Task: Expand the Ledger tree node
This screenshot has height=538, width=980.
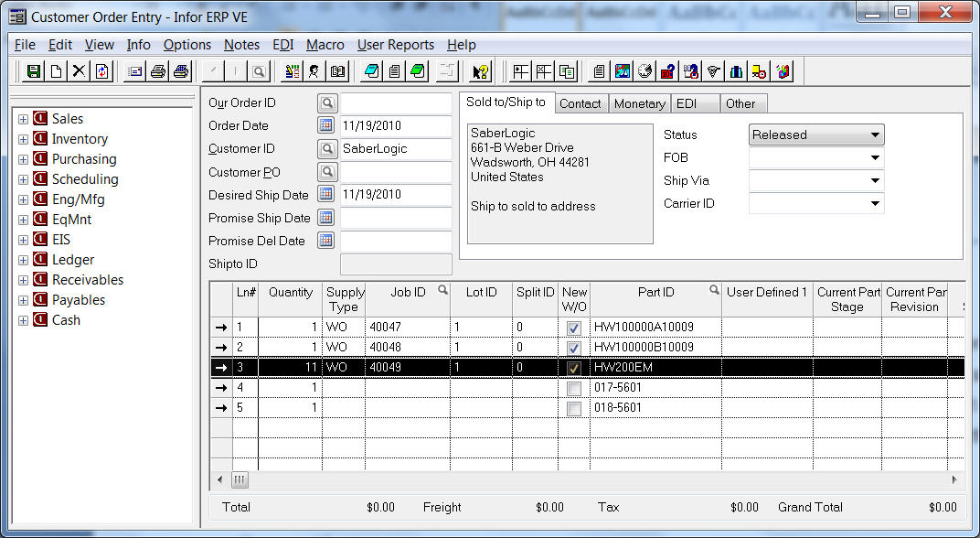Action: pos(23,260)
